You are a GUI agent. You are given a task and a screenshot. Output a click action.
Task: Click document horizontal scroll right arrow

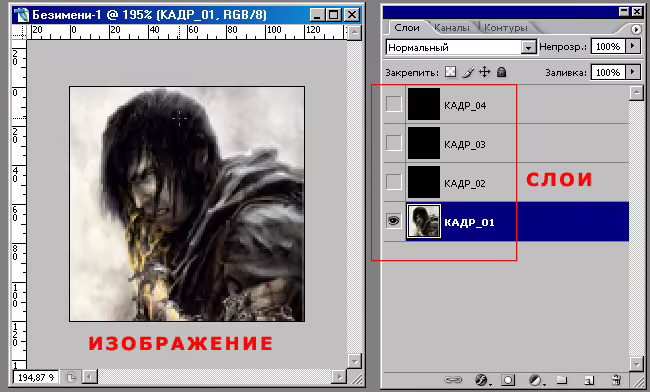[x=339, y=377]
